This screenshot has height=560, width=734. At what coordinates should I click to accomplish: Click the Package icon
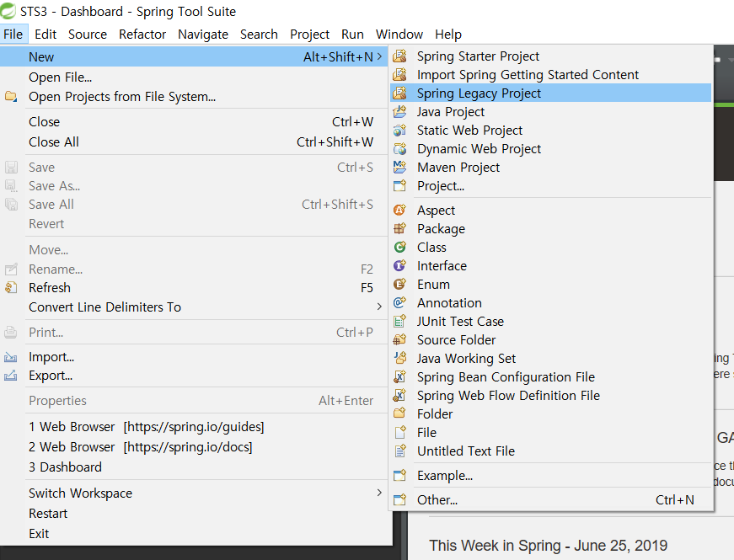click(x=399, y=229)
